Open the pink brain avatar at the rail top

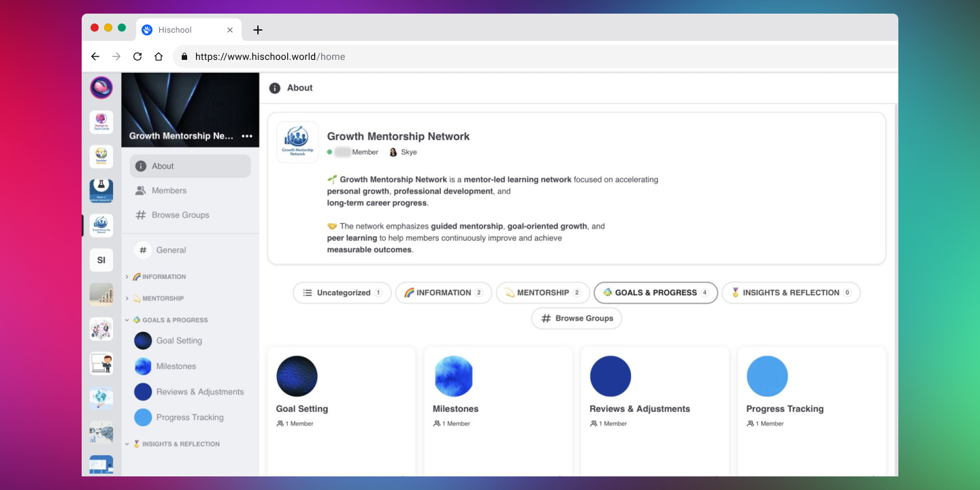click(101, 88)
